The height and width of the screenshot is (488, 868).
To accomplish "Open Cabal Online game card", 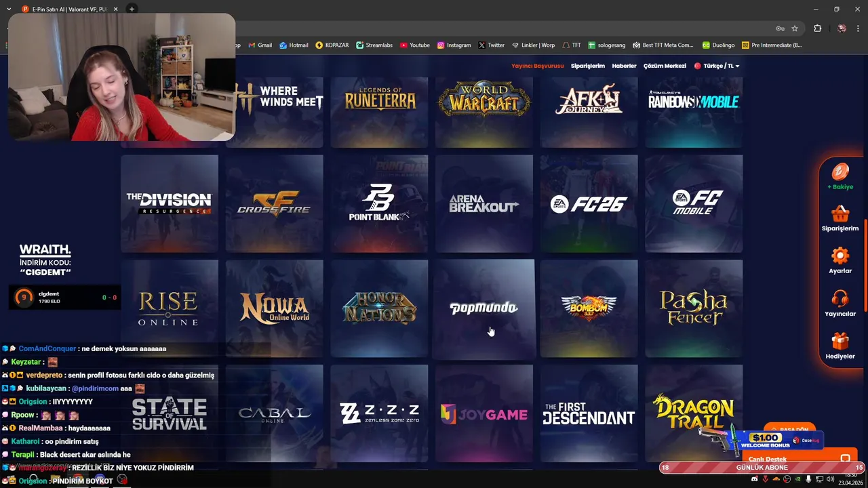I will tap(275, 413).
